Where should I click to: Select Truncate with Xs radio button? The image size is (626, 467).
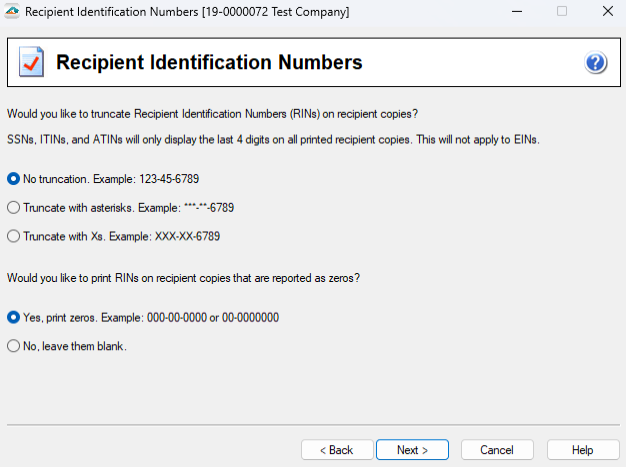tap(13, 237)
